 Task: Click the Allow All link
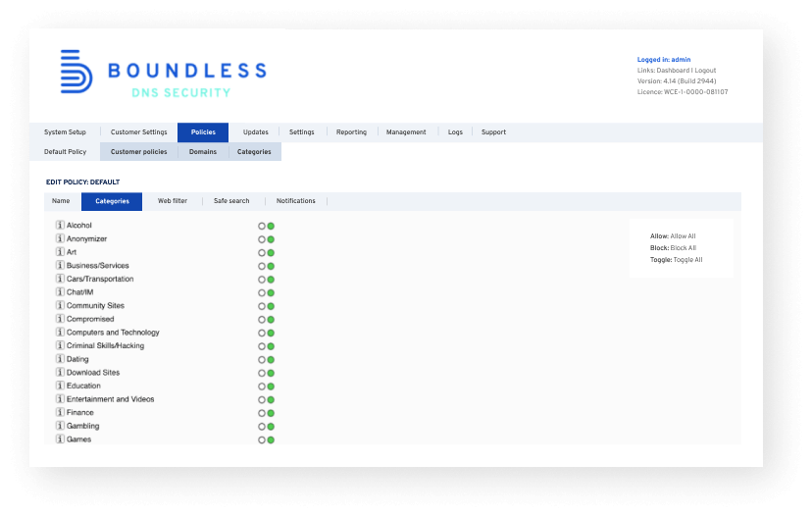[x=684, y=236]
